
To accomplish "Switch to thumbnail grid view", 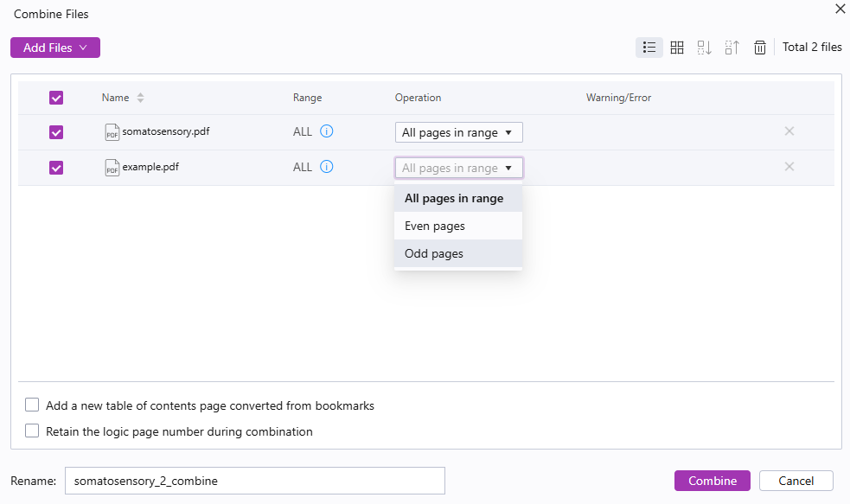I will coord(677,48).
